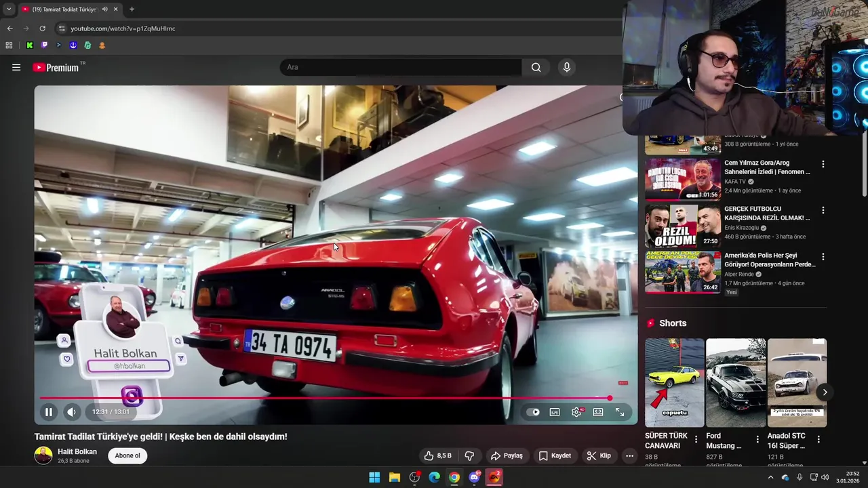Click the search magnifier button

536,67
